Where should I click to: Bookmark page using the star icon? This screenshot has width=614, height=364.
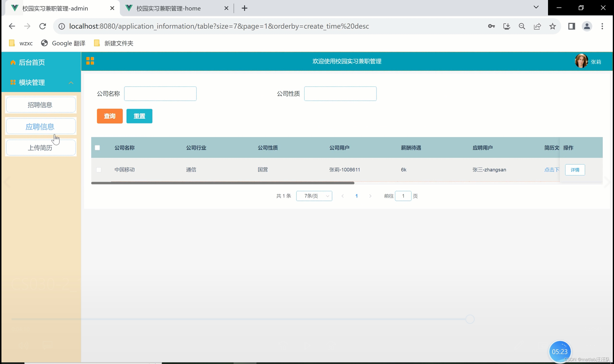[x=552, y=26]
